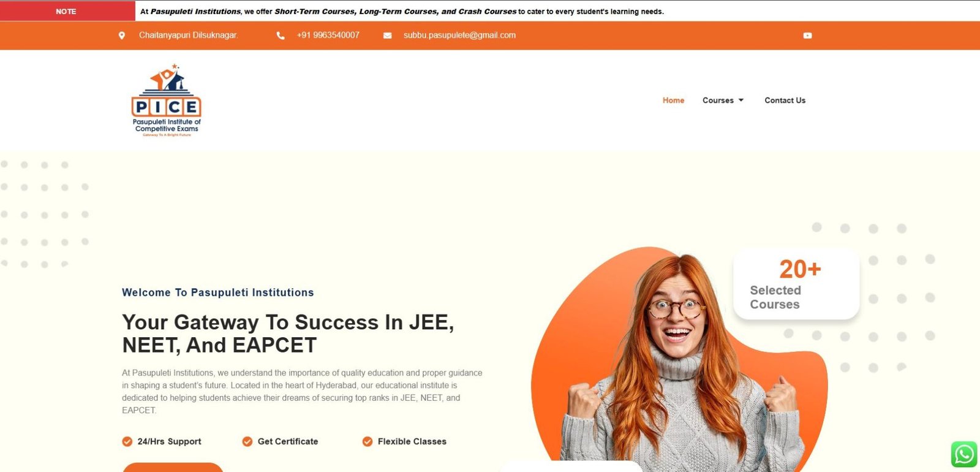Click the +91 9963540007 phone number
Screen dimensions: 980x472
point(328,36)
